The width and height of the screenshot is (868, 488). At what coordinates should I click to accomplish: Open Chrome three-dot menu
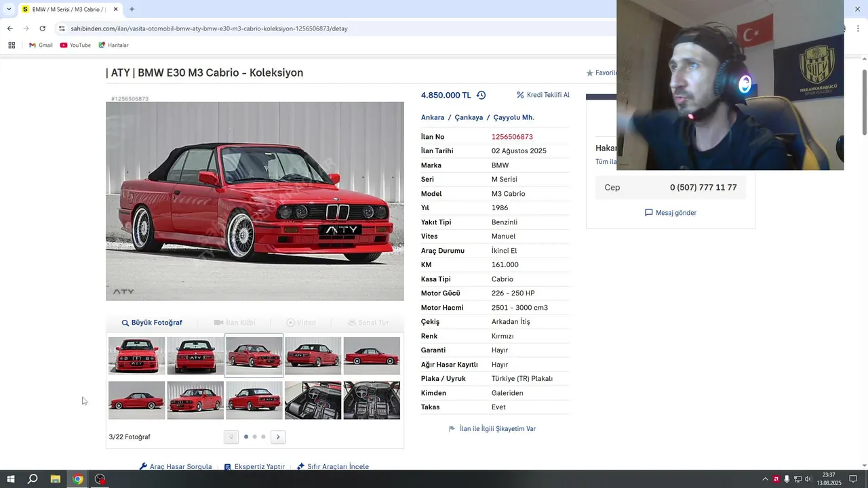pyautogui.click(x=858, y=28)
